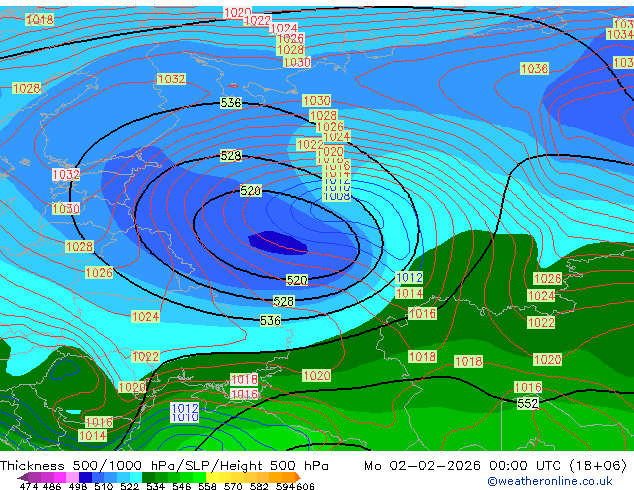Click legend value 522
This screenshot has height=490, width=634.
[129, 486]
